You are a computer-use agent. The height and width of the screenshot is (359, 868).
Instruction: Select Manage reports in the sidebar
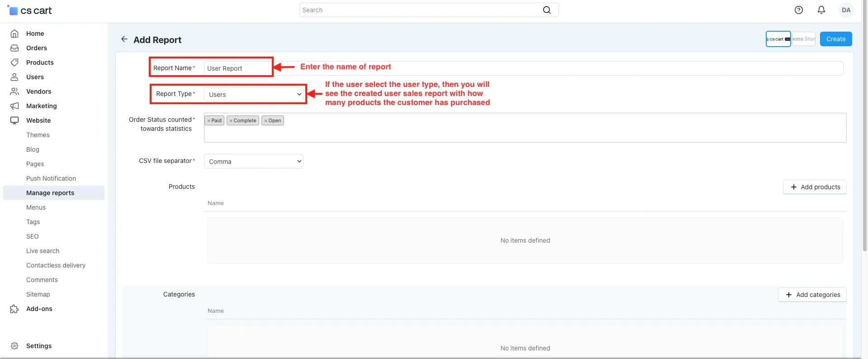click(50, 193)
